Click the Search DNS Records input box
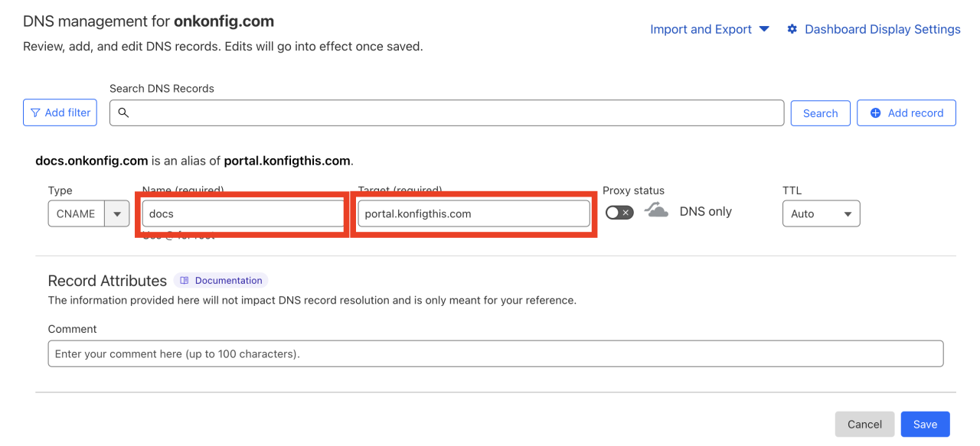This screenshot has height=446, width=980. 447,112
